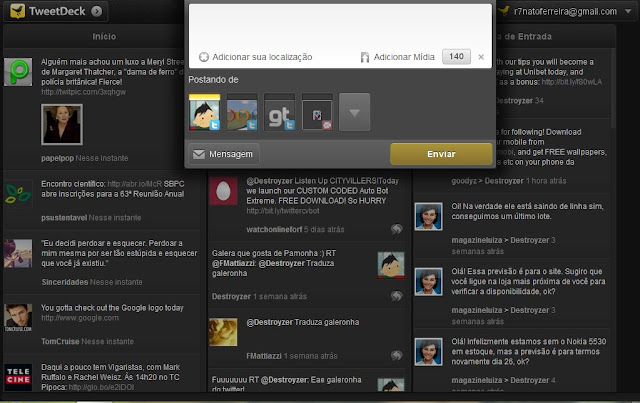Toggle the Google-logo Twitter posting account
Viewport: 640px width, 403px height.
click(x=242, y=112)
